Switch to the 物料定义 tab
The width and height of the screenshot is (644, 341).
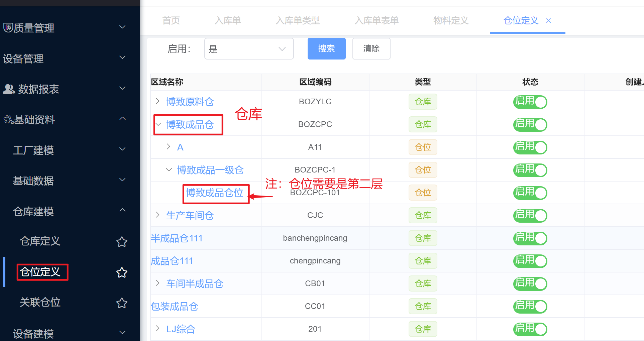click(451, 21)
